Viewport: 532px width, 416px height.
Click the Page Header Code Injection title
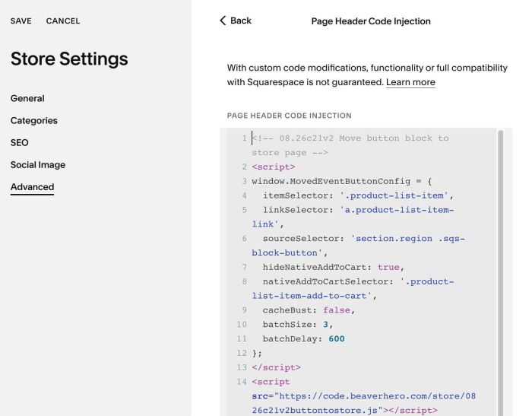pos(371,21)
